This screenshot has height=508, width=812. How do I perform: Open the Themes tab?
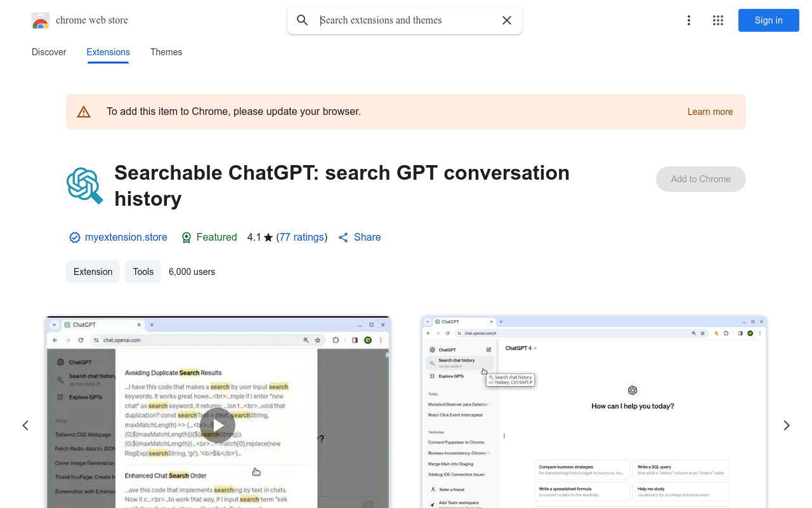coord(166,52)
